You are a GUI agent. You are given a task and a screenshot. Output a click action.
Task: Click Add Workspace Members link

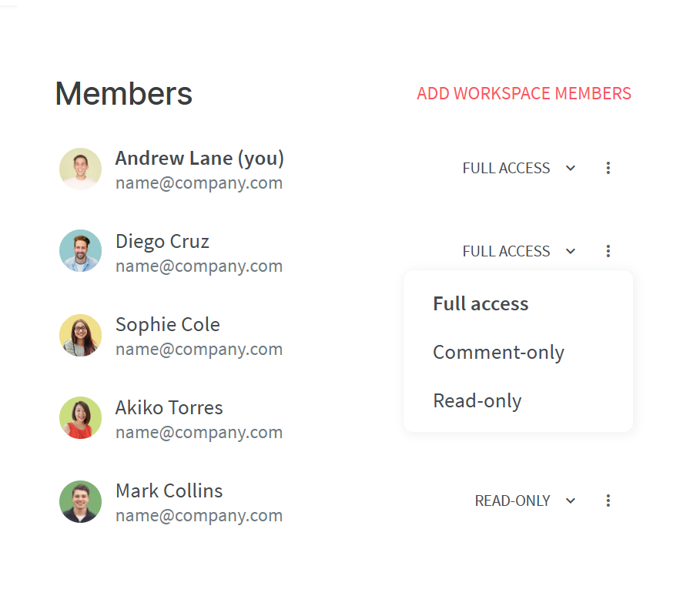click(524, 93)
